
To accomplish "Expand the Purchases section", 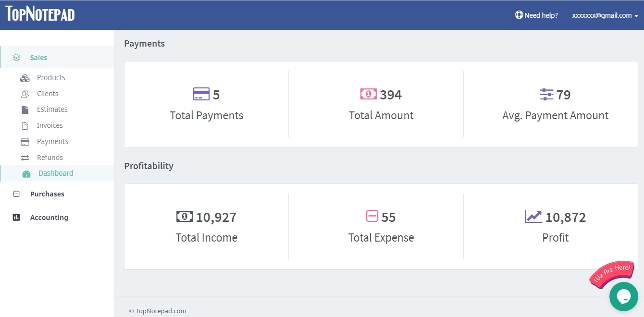I will click(47, 194).
